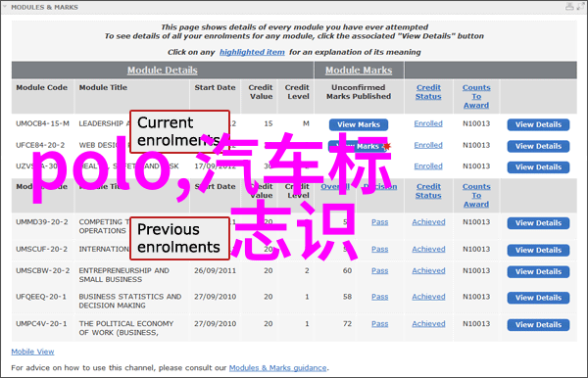Click mark 60 for UMSCBW-20-2
Image resolution: width=588 pixels, height=378 pixels.
347,270
